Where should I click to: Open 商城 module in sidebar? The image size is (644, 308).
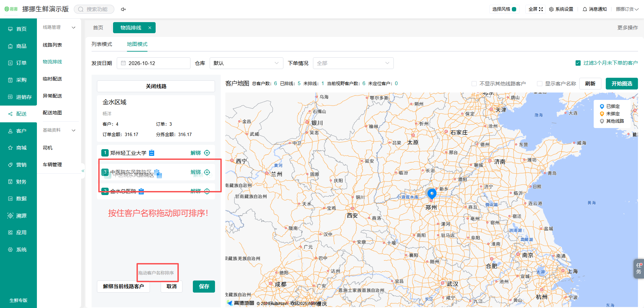point(18,147)
